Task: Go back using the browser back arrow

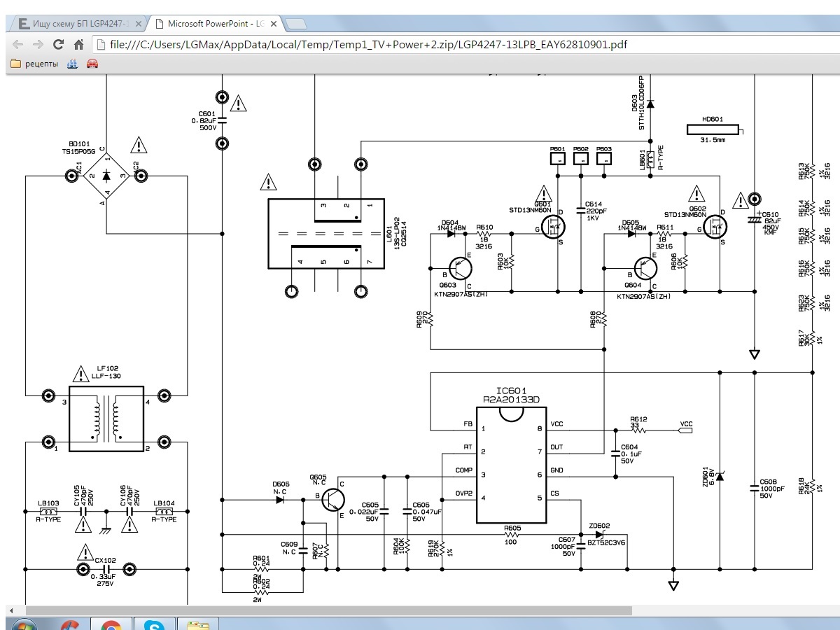Action: coord(17,44)
